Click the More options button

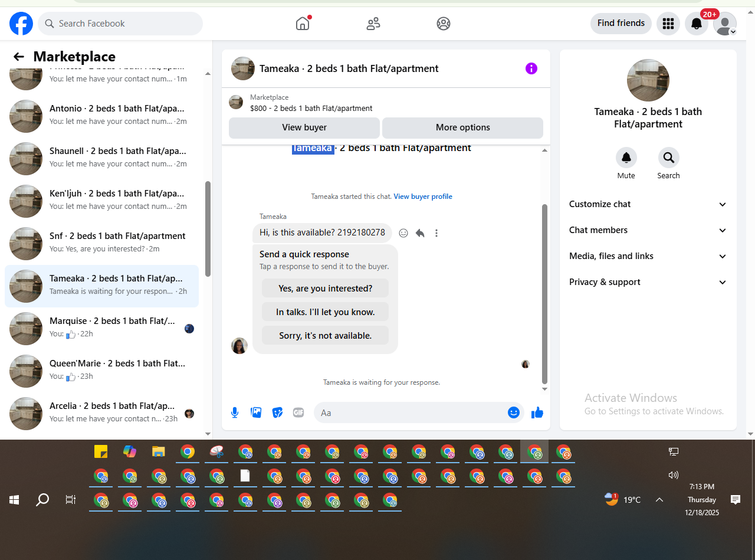click(x=463, y=127)
